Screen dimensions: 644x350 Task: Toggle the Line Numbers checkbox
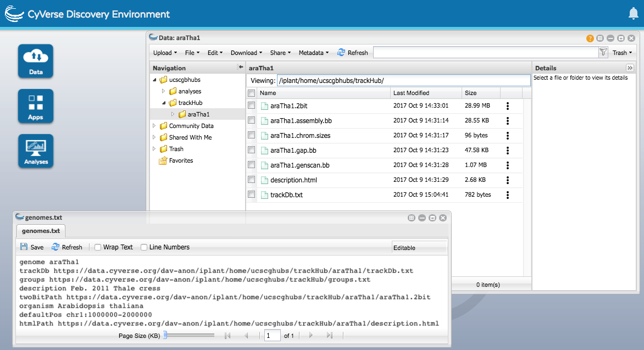pyautogui.click(x=144, y=247)
